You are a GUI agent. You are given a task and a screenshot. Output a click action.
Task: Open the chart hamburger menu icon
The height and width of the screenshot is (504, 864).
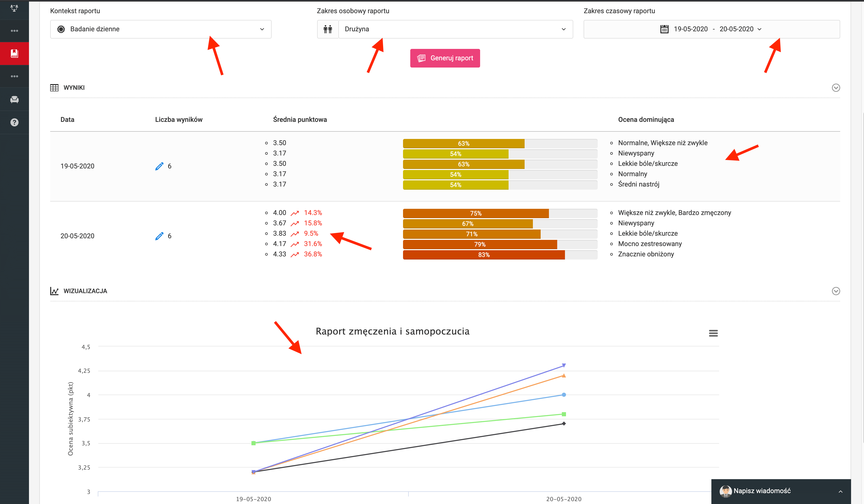(713, 333)
